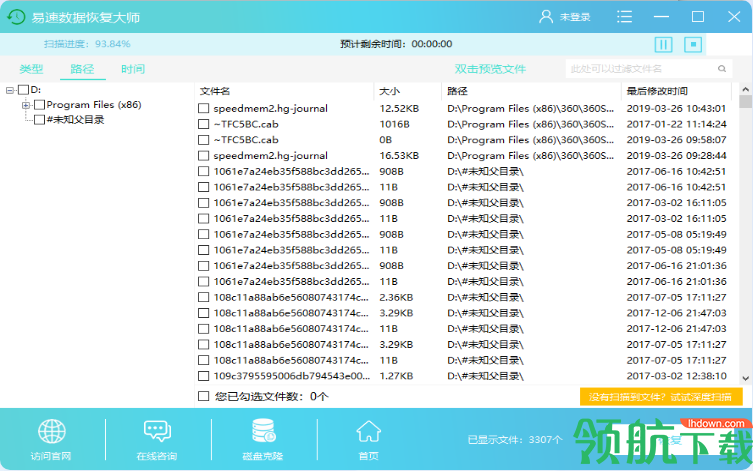Switch to the 时间 tab

click(x=133, y=69)
